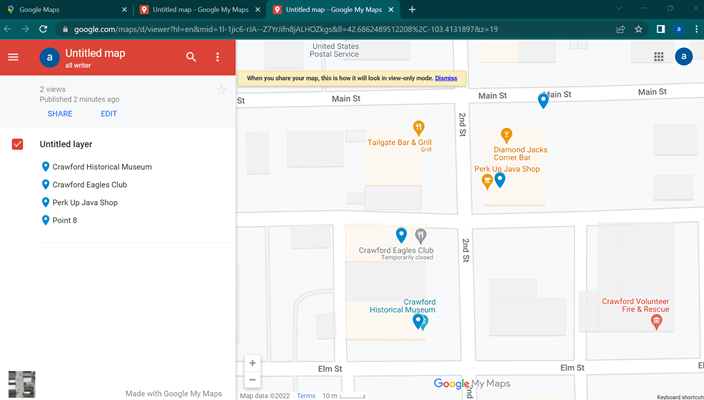Uncheck the Untitled layer checkbox
This screenshot has width=704, height=400.
point(18,144)
